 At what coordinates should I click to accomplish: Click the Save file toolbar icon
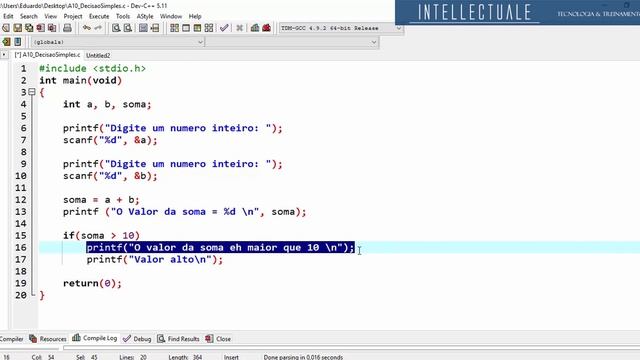coord(18,28)
